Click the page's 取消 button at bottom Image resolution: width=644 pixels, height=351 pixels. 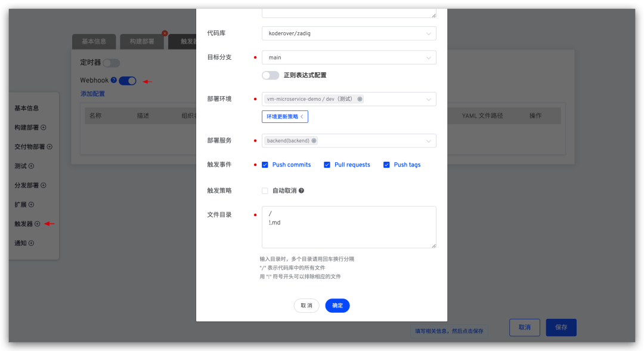point(525,328)
